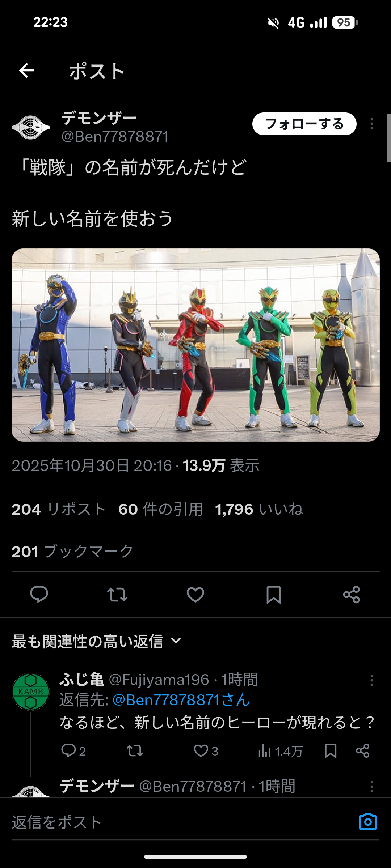Tap the back arrow icon

[27, 71]
